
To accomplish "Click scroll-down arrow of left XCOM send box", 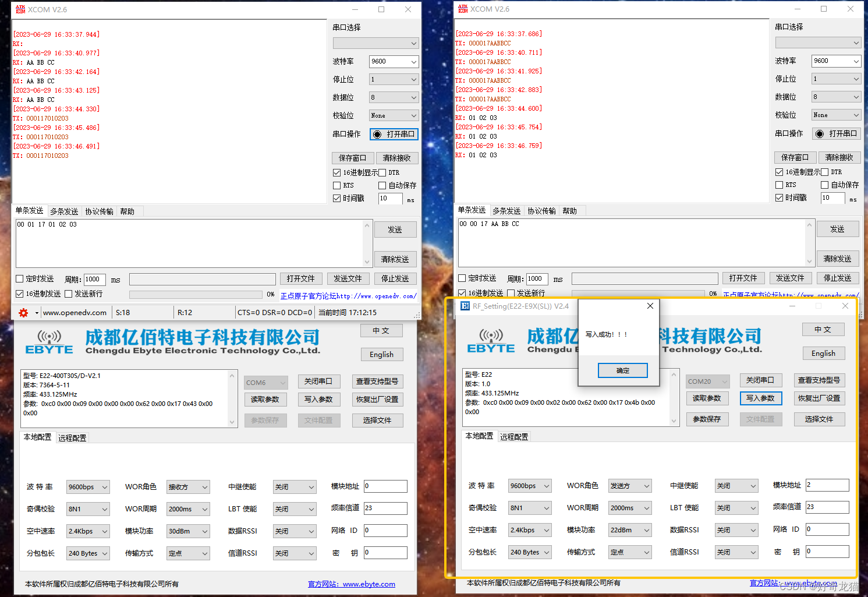I will (367, 262).
